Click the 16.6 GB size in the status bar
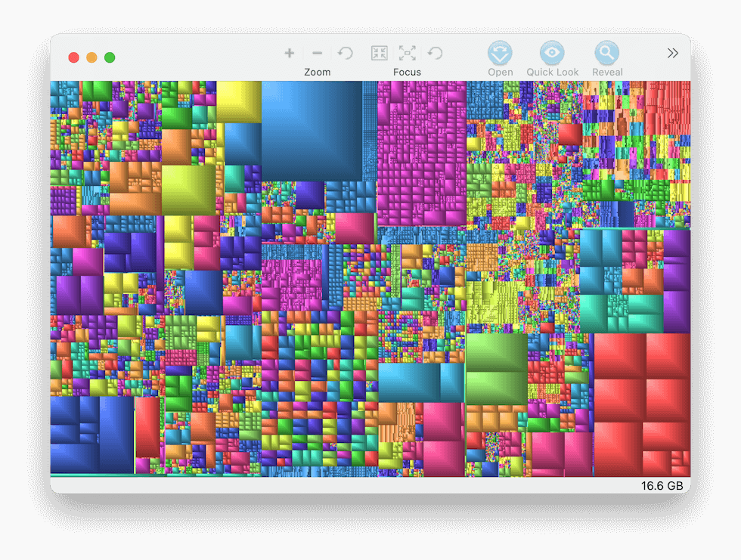The height and width of the screenshot is (560, 741). click(662, 486)
